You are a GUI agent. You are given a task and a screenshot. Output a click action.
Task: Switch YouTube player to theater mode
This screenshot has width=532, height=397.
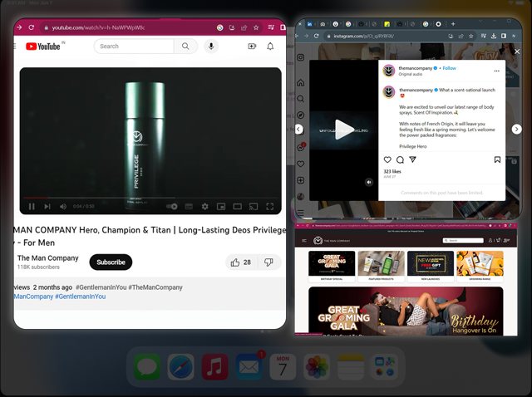pyautogui.click(x=238, y=207)
